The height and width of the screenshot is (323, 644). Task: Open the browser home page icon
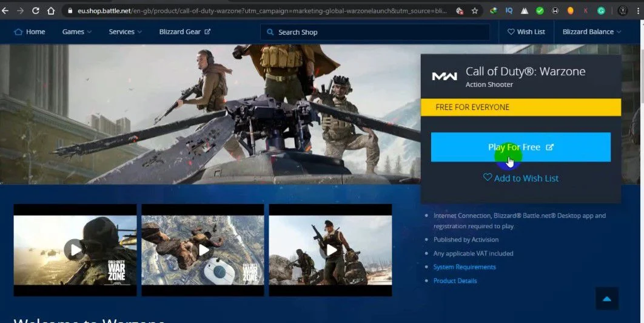pos(51,11)
